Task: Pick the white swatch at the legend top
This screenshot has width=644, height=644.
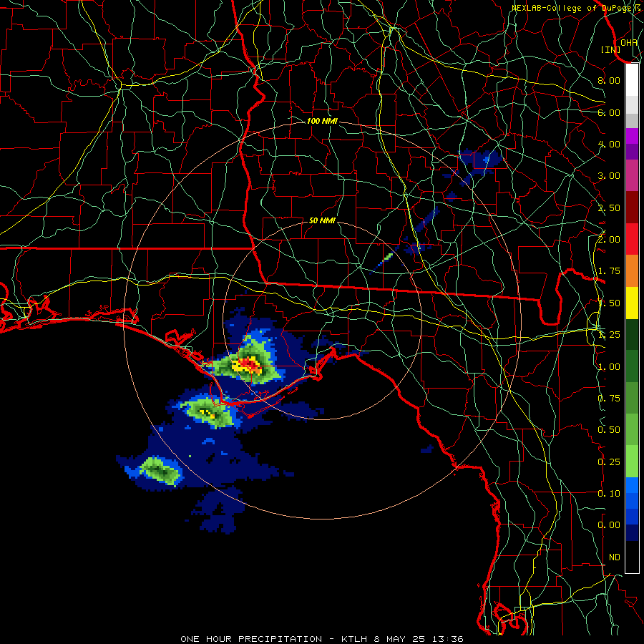Action: (x=632, y=80)
